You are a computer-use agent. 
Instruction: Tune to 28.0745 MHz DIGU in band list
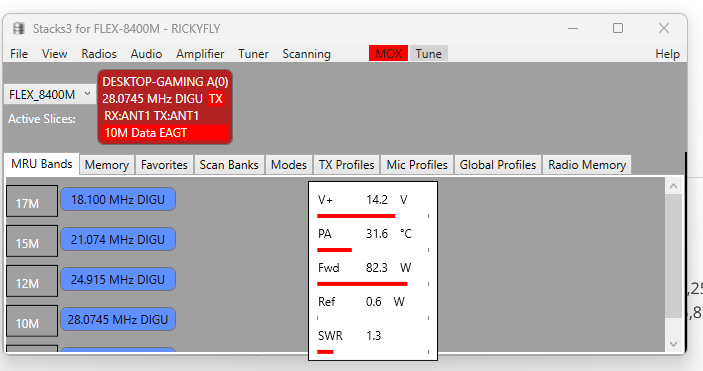(118, 319)
